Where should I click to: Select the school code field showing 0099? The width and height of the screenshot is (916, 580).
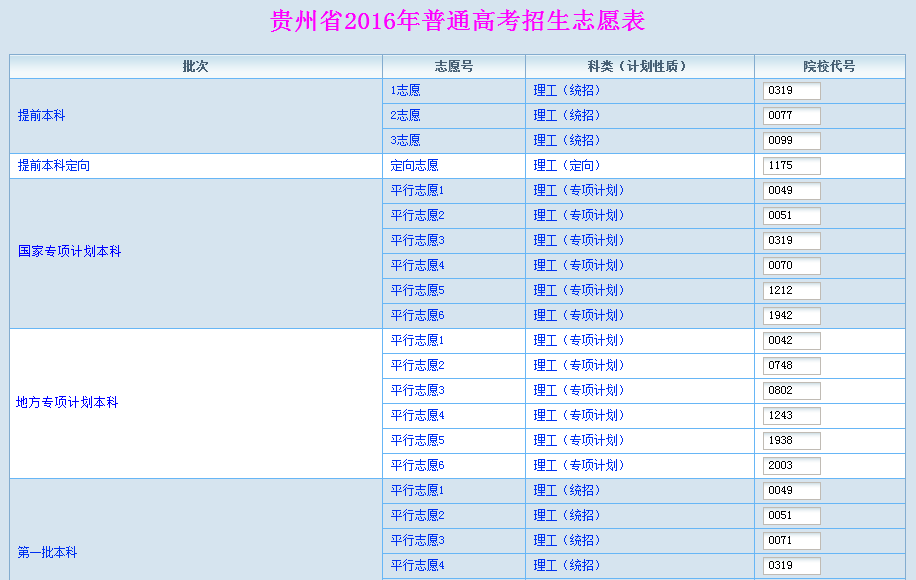click(791, 141)
